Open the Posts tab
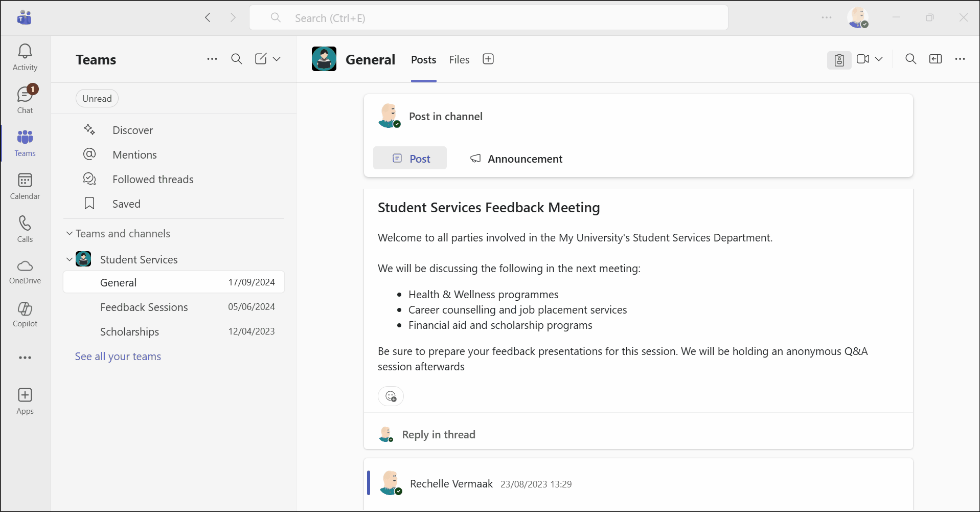 click(x=423, y=59)
